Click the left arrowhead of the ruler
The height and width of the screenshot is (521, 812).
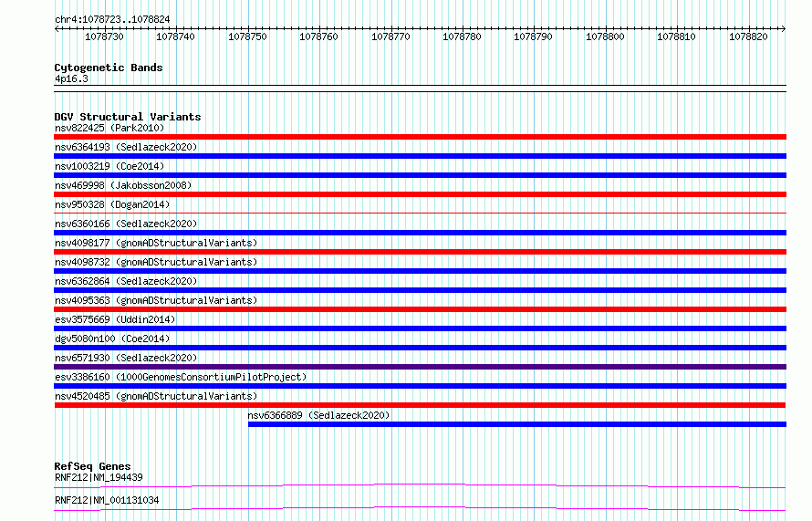coord(57,29)
